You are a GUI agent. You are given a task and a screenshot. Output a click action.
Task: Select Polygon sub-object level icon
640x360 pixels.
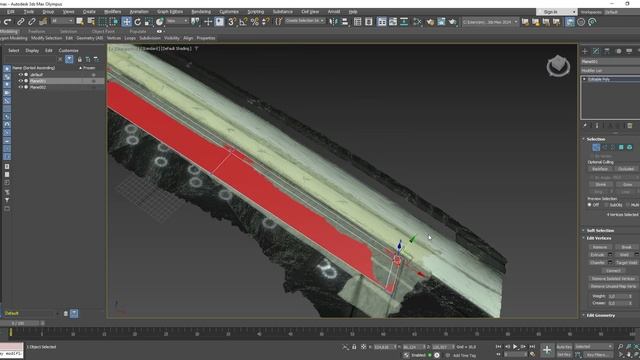(621, 147)
